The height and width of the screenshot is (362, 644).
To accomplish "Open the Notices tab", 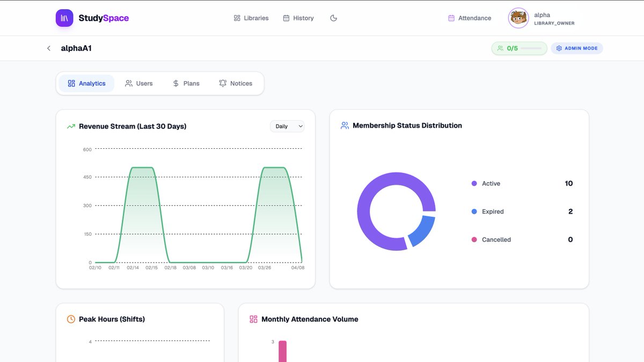I will point(236,83).
